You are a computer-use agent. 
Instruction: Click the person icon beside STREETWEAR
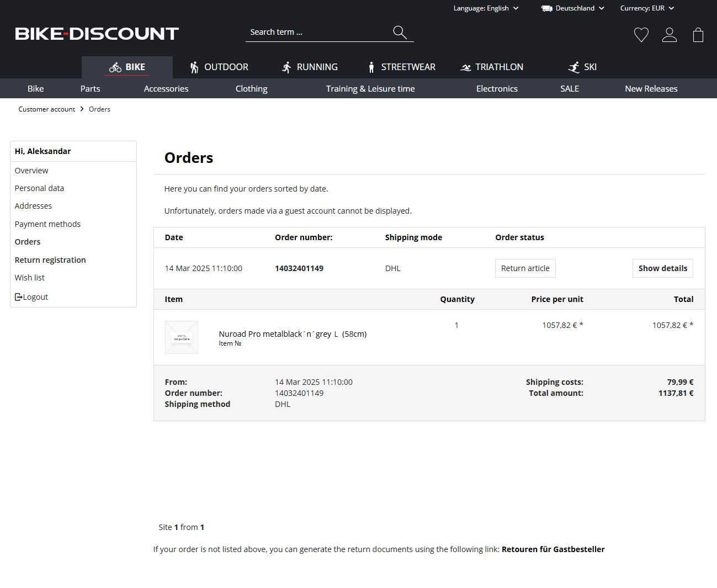point(371,67)
